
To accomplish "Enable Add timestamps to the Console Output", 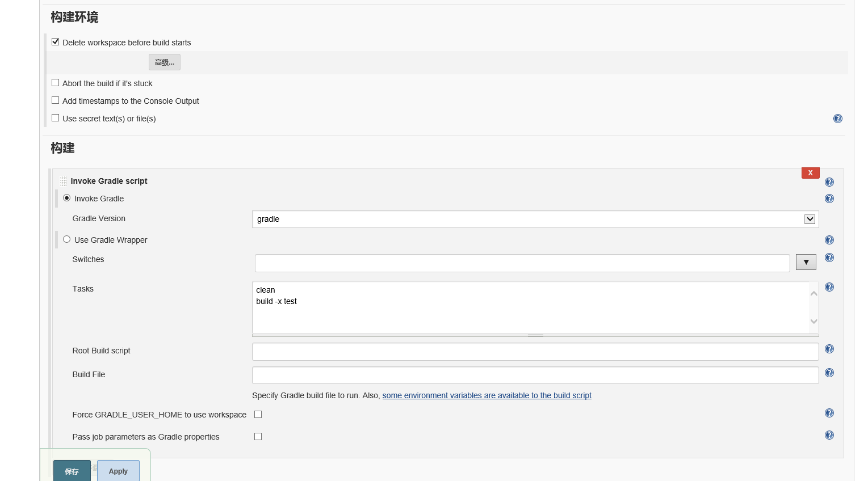I will point(55,100).
